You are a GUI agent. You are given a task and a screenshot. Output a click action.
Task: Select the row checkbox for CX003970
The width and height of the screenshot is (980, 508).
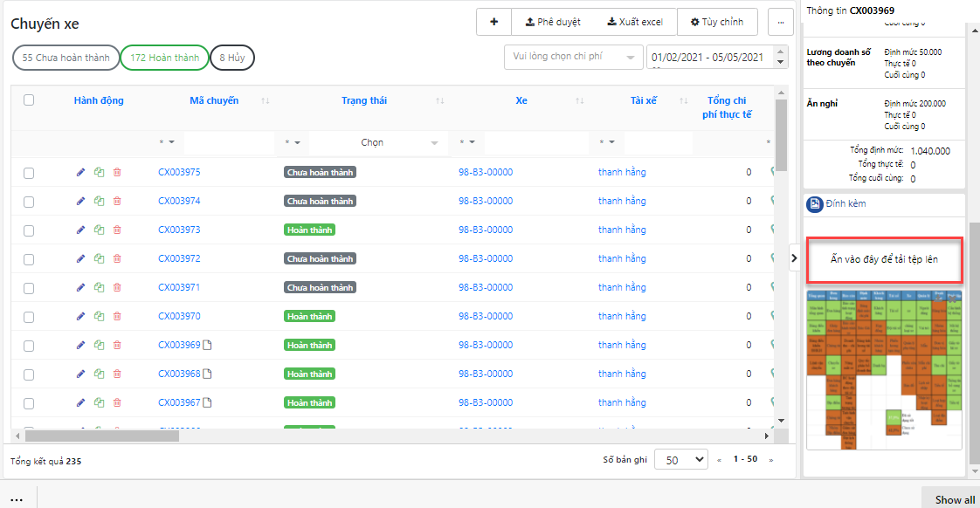[x=29, y=317]
